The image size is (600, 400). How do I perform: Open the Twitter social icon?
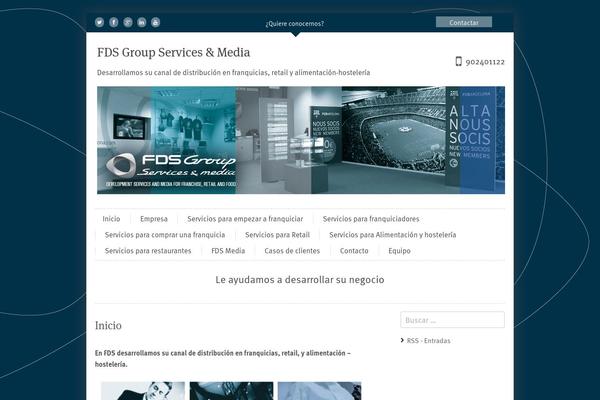[x=99, y=22]
